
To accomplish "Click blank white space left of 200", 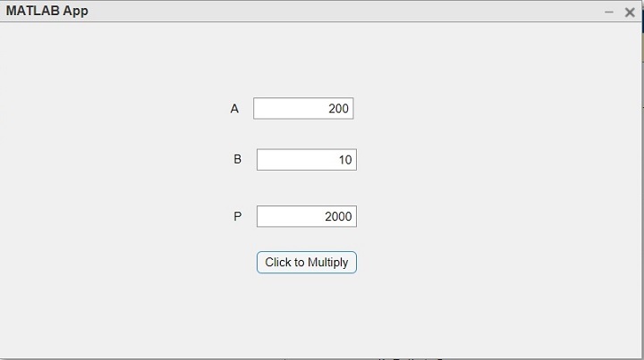I will pos(282,109).
